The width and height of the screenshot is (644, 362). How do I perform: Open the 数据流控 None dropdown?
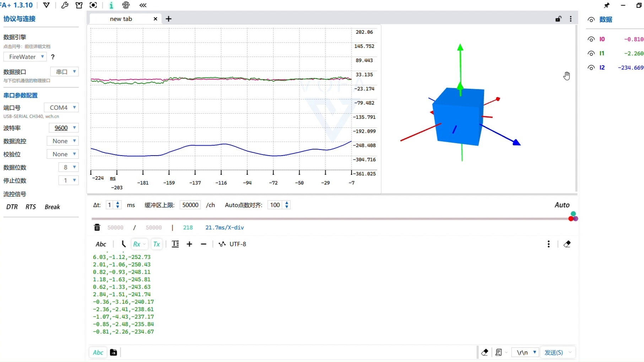coord(63,141)
